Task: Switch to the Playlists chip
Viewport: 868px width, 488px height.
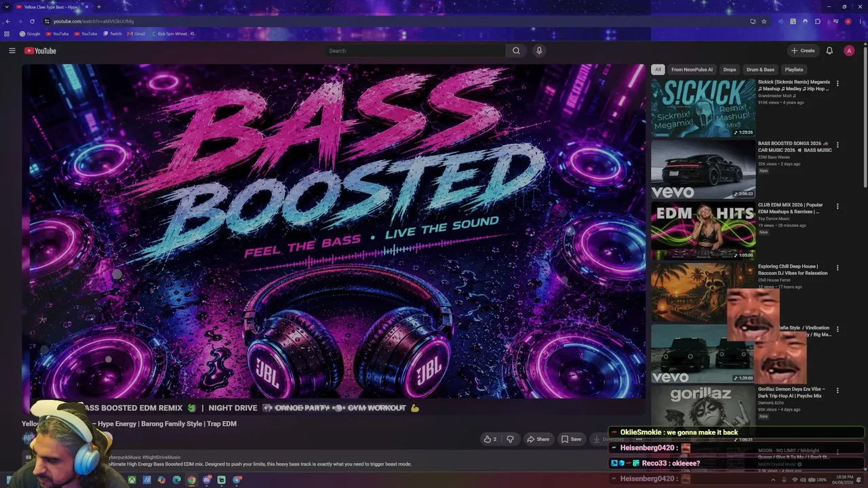Action: 794,69
